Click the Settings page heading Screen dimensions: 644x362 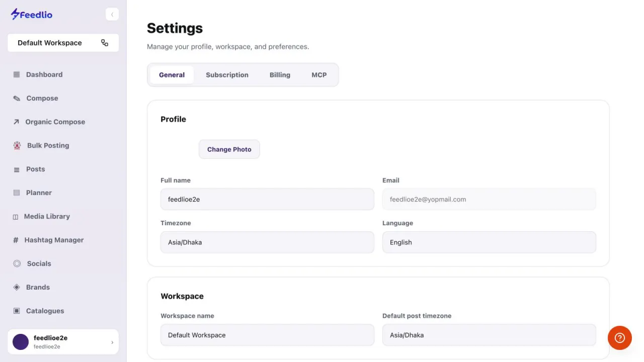coord(175,28)
